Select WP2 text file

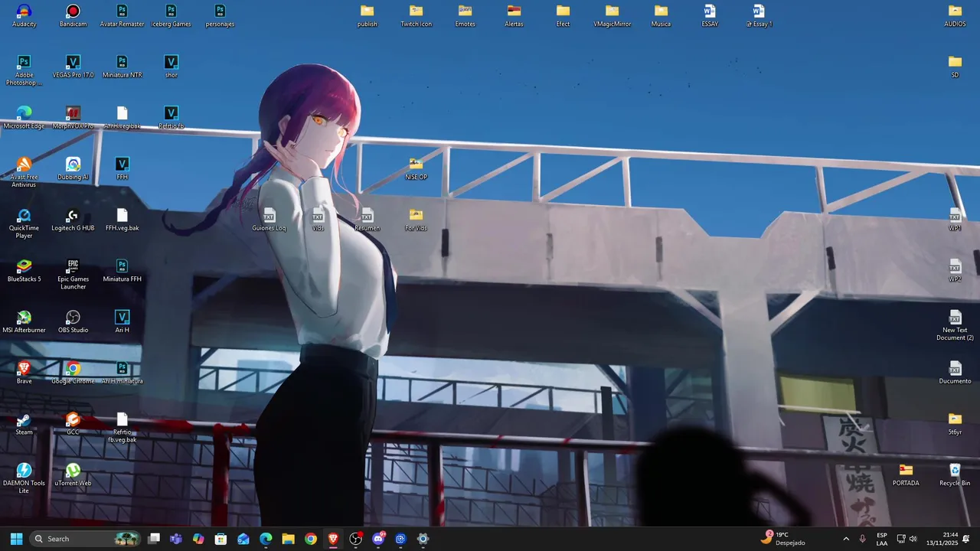point(955,271)
